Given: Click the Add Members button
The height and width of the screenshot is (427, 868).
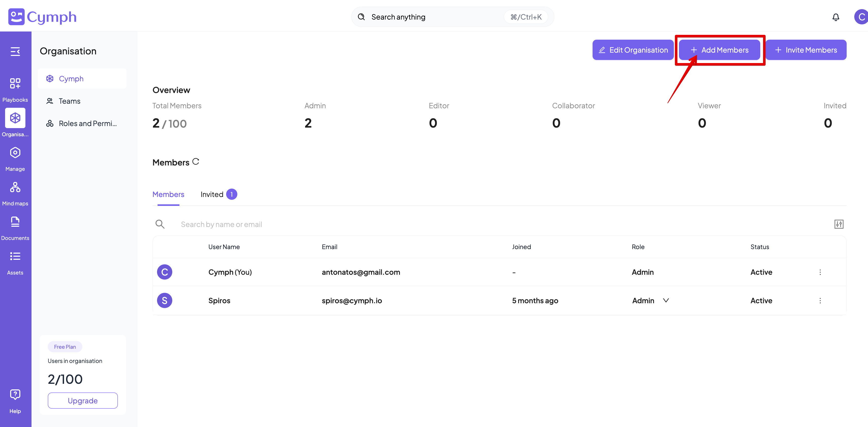Looking at the screenshot, I should (719, 50).
